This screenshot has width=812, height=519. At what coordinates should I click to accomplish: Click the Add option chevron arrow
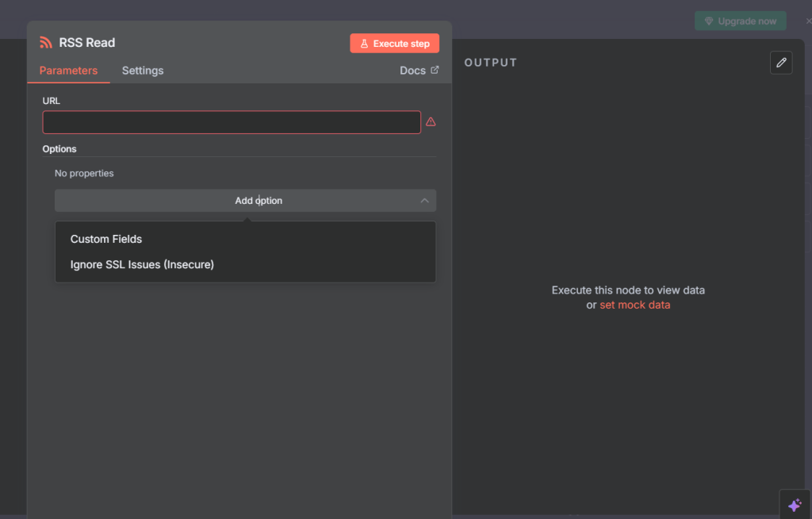(x=424, y=201)
